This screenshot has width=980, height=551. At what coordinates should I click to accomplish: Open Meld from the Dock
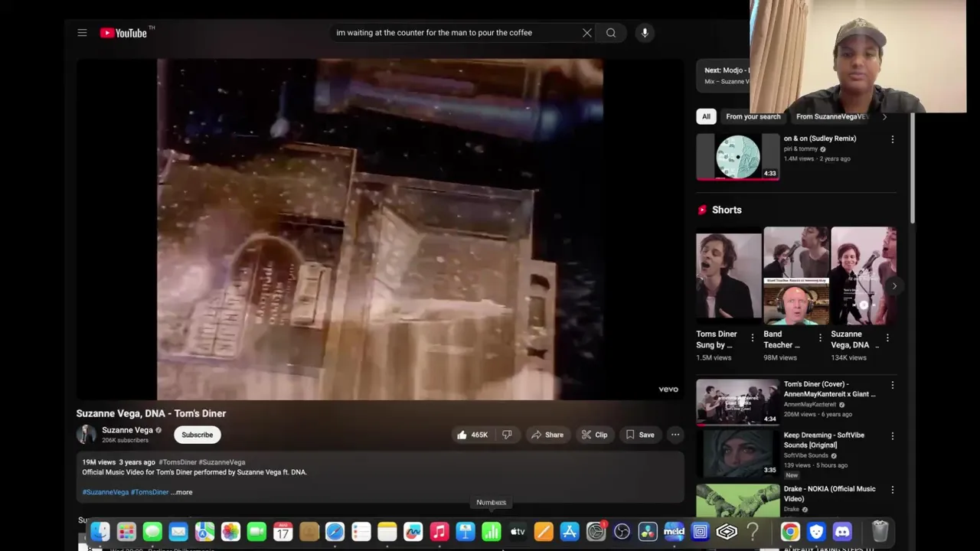click(x=674, y=531)
